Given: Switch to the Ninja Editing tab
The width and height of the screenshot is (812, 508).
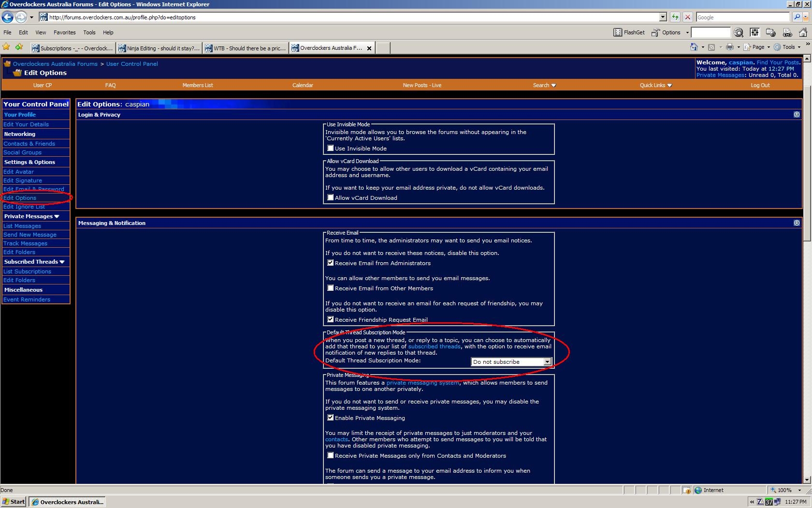Looking at the screenshot, I should click(159, 48).
